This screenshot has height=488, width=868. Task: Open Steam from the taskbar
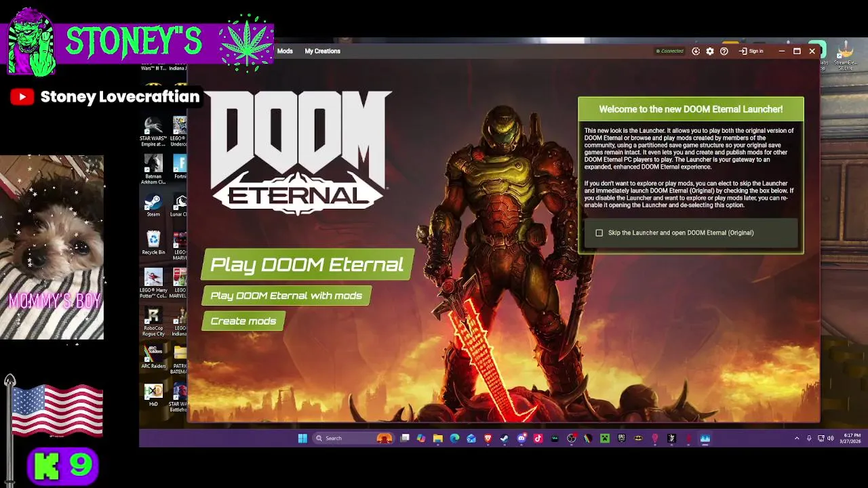point(505,439)
